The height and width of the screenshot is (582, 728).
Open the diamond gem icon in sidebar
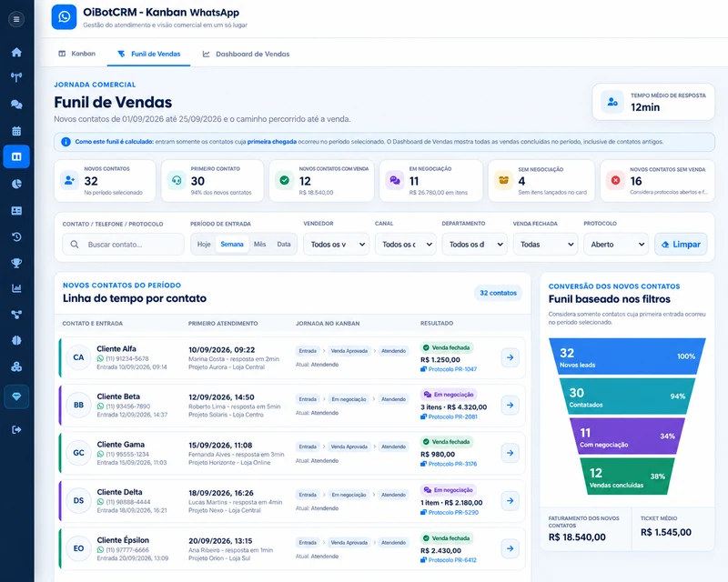[x=16, y=396]
